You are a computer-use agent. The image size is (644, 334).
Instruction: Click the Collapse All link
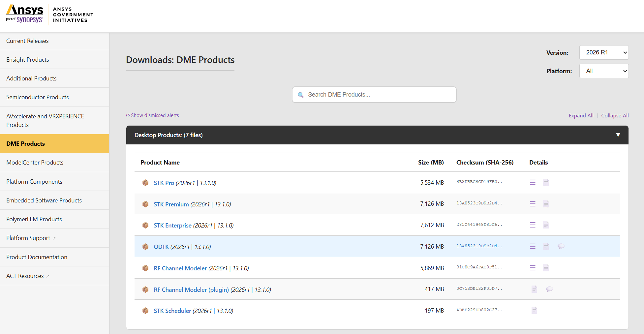coord(615,116)
